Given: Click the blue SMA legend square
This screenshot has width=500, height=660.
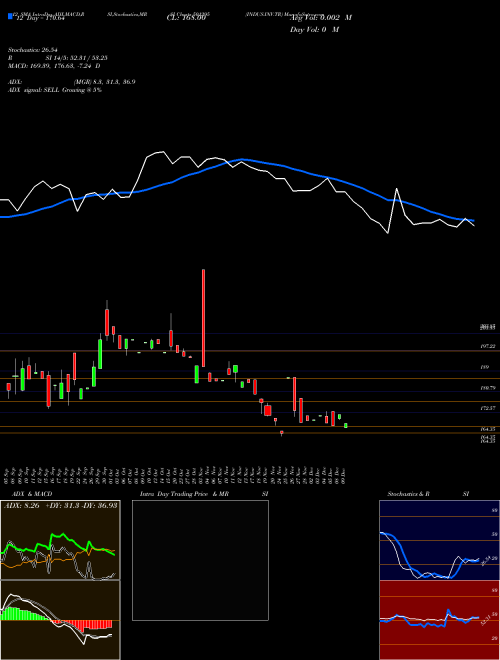Looking at the screenshot, I should pyautogui.click(x=10, y=16).
